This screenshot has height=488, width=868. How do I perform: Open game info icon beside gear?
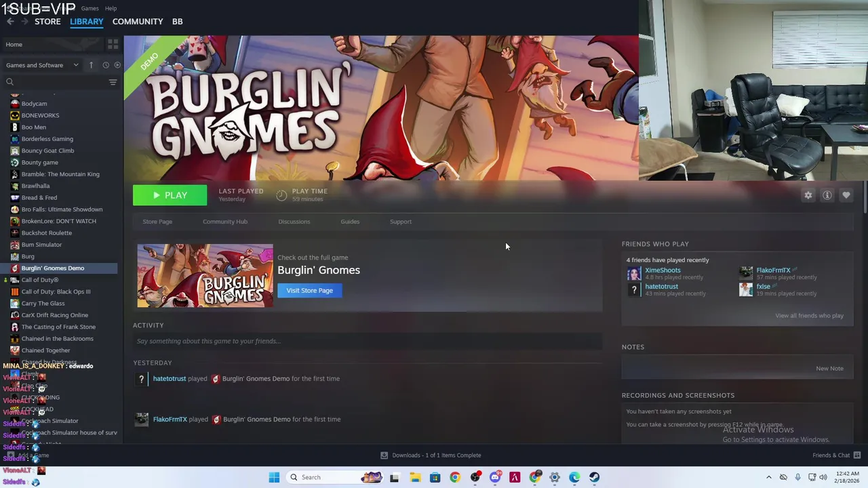[x=827, y=195]
